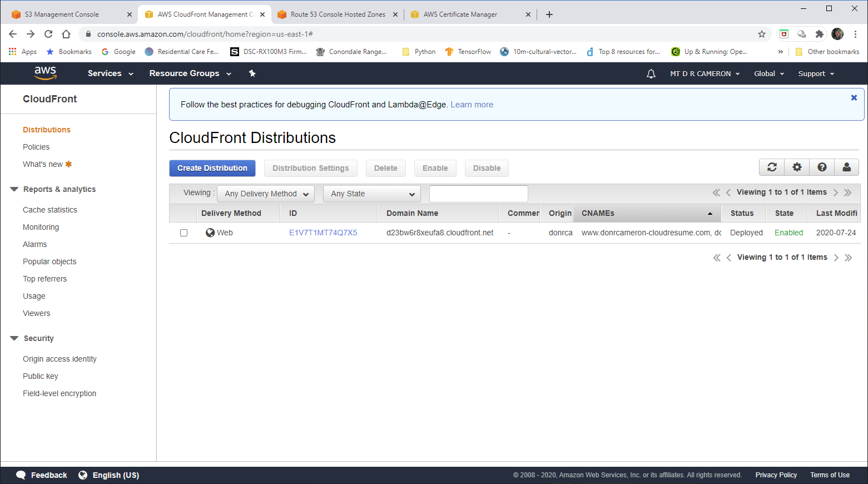Viewport: 868px width, 484px height.
Task: Follow the Learn more link
Action: (472, 105)
